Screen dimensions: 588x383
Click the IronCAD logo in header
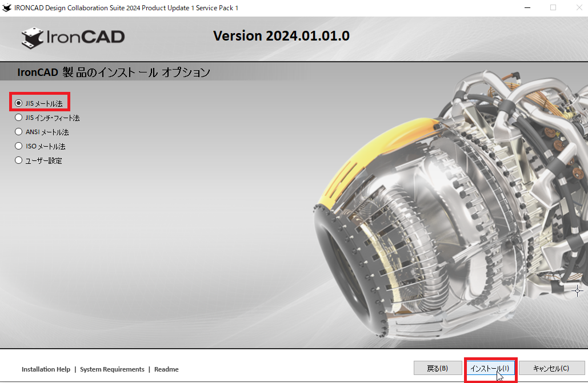(x=73, y=38)
